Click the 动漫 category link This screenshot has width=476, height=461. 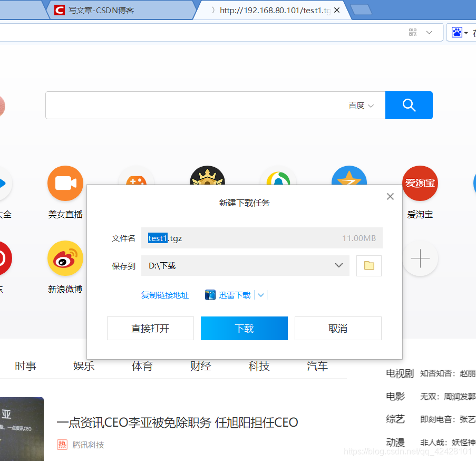pyautogui.click(x=395, y=442)
